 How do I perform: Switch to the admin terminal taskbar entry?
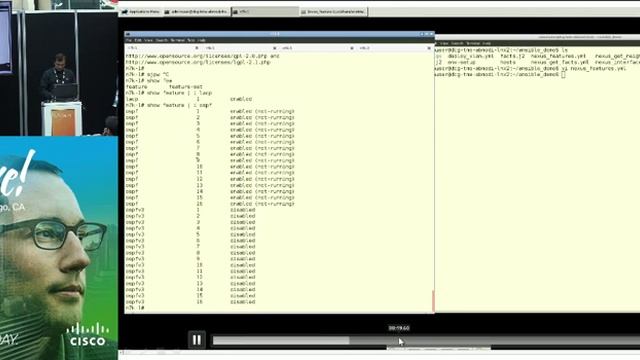pos(196,12)
